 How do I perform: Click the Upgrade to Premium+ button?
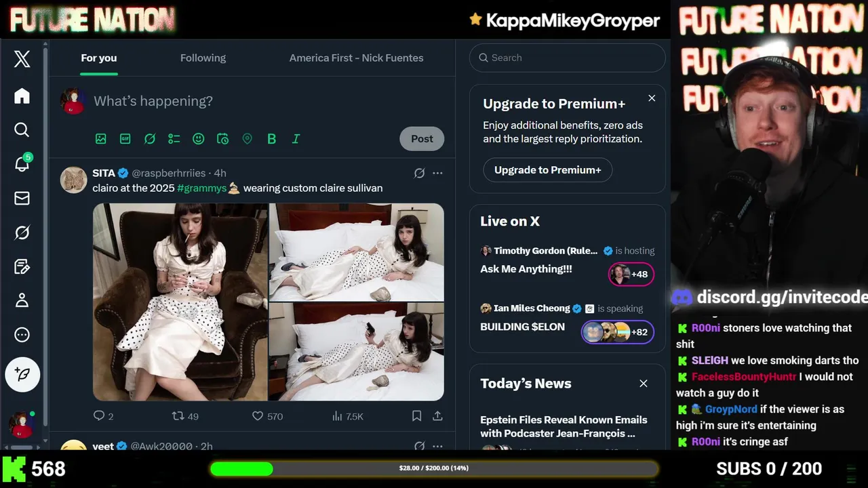(548, 170)
